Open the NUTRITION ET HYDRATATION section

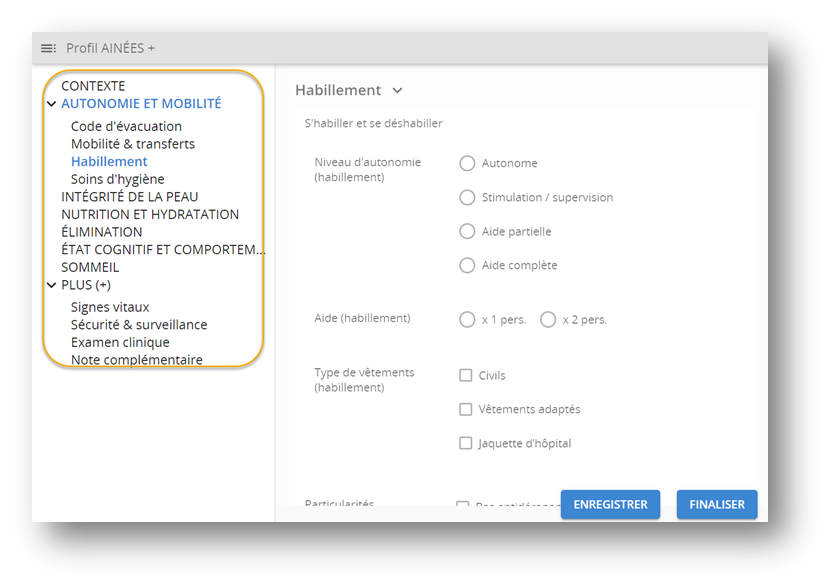[150, 214]
